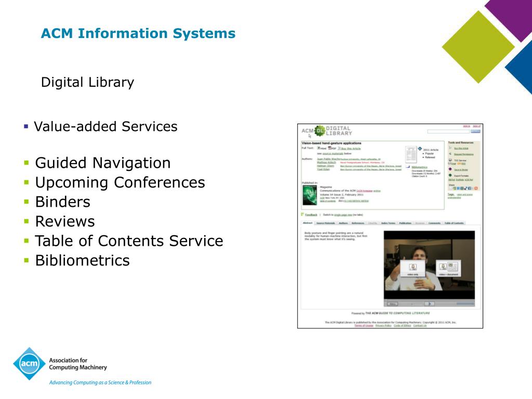
Task: Switch to the References tab
Action: coord(358,223)
